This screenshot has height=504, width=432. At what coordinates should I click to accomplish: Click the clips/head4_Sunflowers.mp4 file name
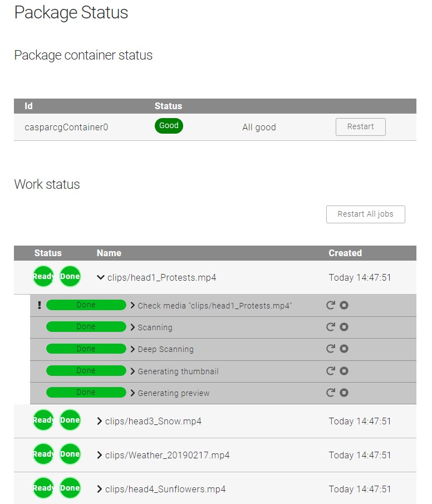(165, 489)
